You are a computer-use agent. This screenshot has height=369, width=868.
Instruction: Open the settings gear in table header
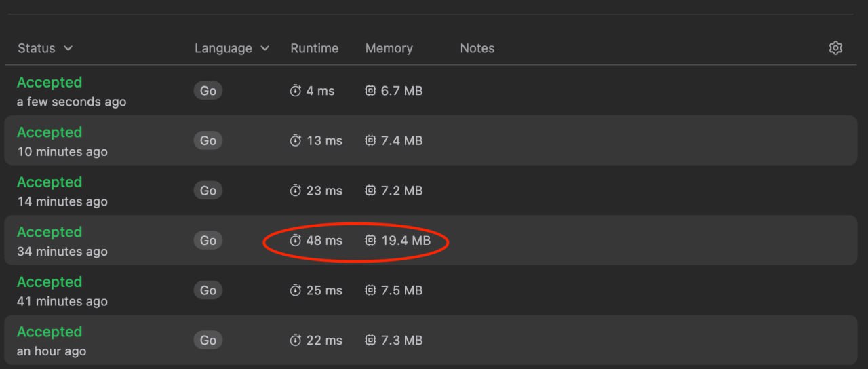click(x=835, y=48)
